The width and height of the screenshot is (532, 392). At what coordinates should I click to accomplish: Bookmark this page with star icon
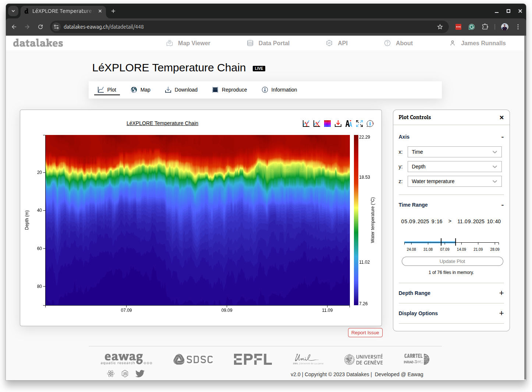(440, 27)
